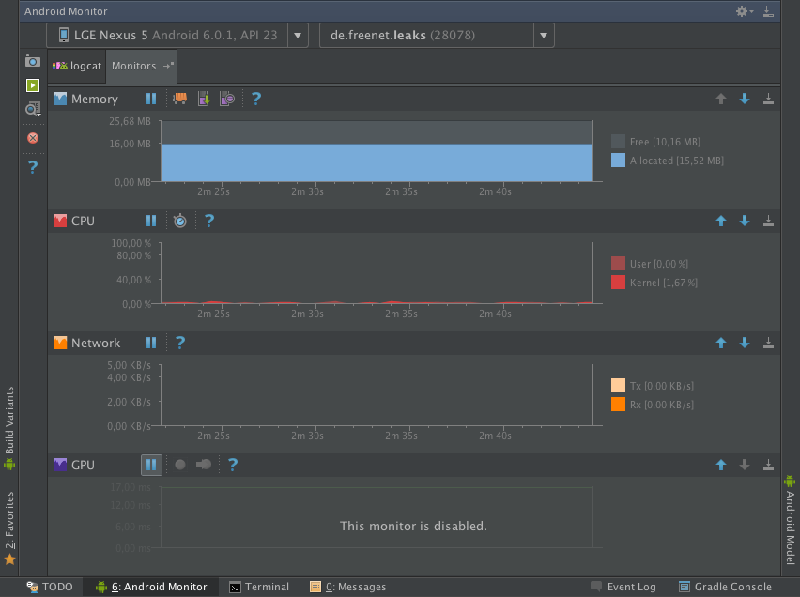Open Build Variants side panel

pyautogui.click(x=9, y=428)
